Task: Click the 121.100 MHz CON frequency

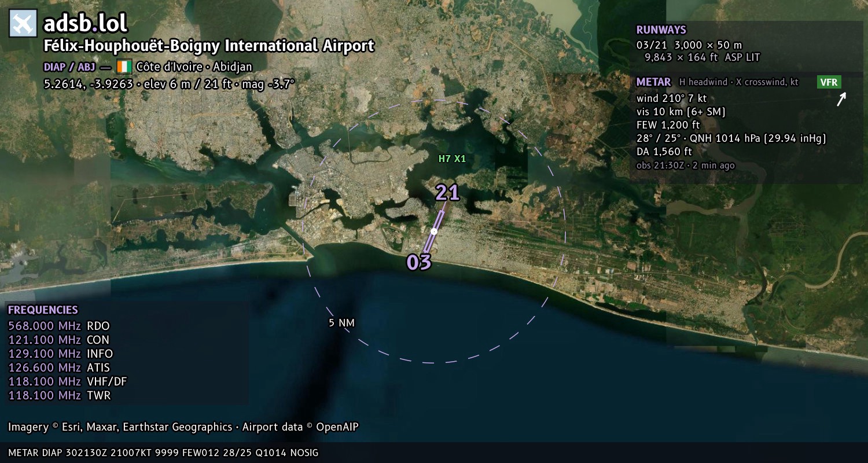Action: (x=59, y=340)
